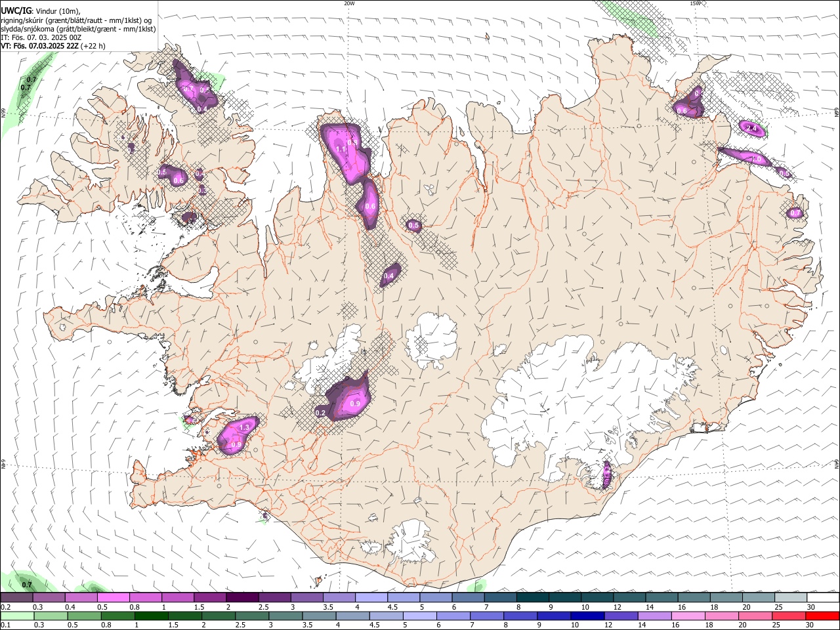Choose the upper legend swatch starting at 0.3
This screenshot has height=630, width=840.
click(49, 598)
